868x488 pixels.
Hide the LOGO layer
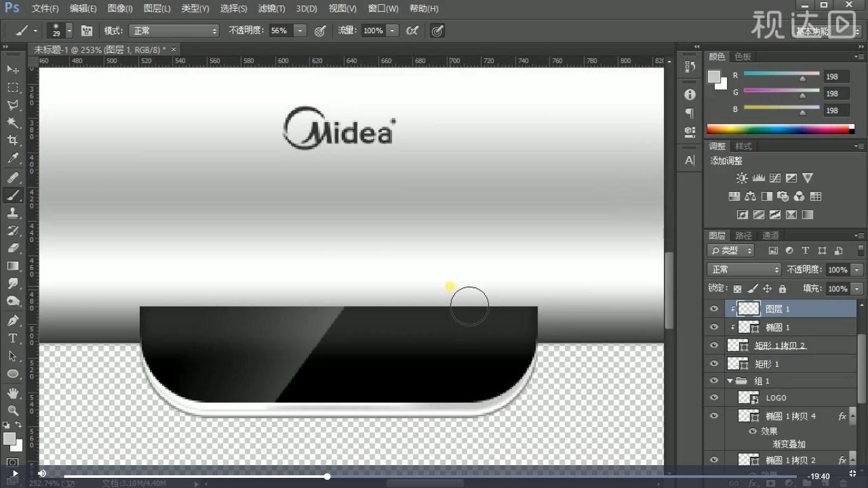pyautogui.click(x=714, y=398)
